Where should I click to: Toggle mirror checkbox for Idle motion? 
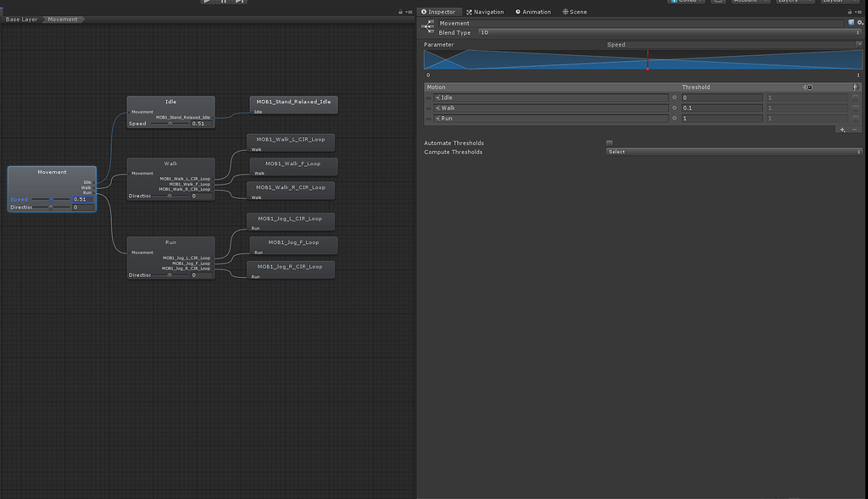[855, 97]
